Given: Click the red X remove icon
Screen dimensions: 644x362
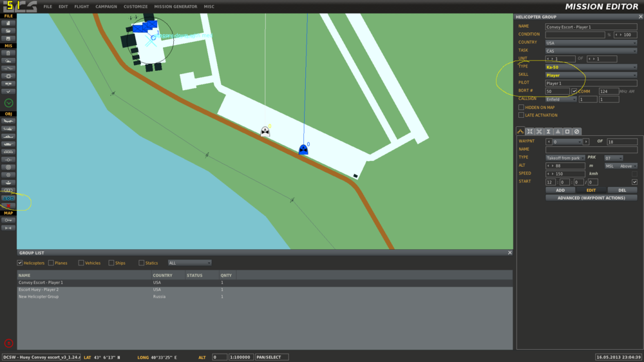Looking at the screenshot, I should pos(8,206).
